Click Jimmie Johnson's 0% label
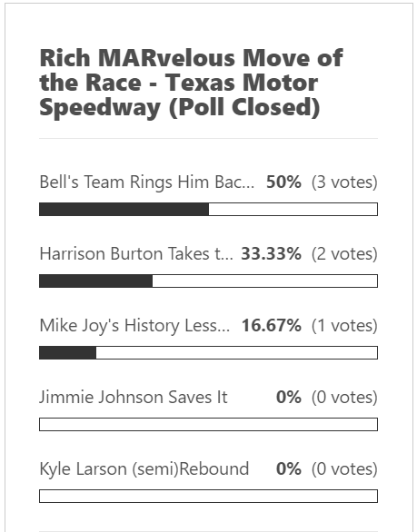417x532 pixels. pyautogui.click(x=289, y=397)
